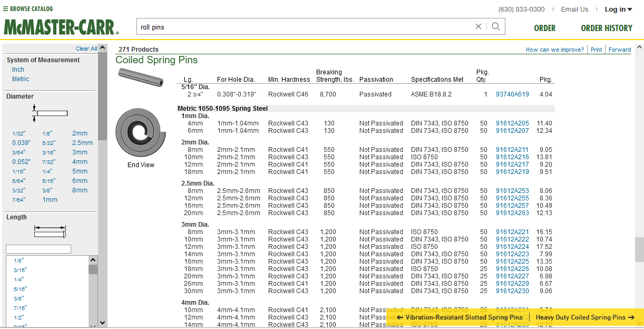Open part number 91612A253
This screenshot has height=329, width=644.
(x=512, y=191)
